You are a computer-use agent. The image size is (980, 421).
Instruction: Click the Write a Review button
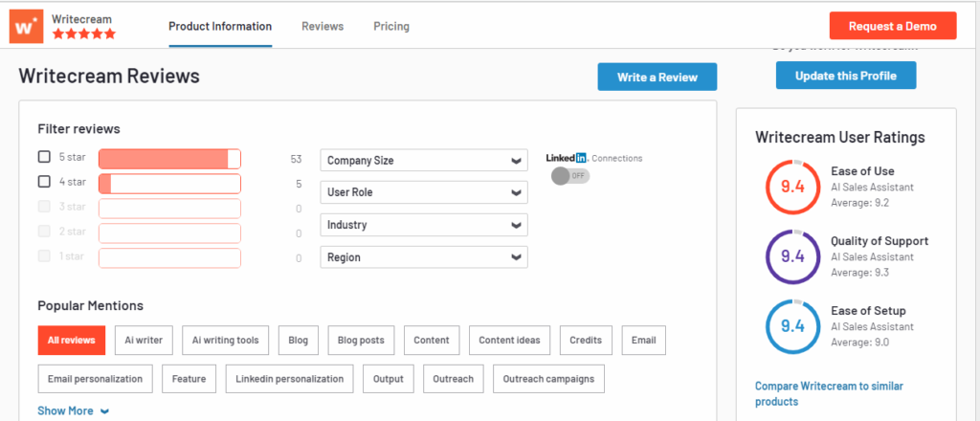tap(657, 77)
